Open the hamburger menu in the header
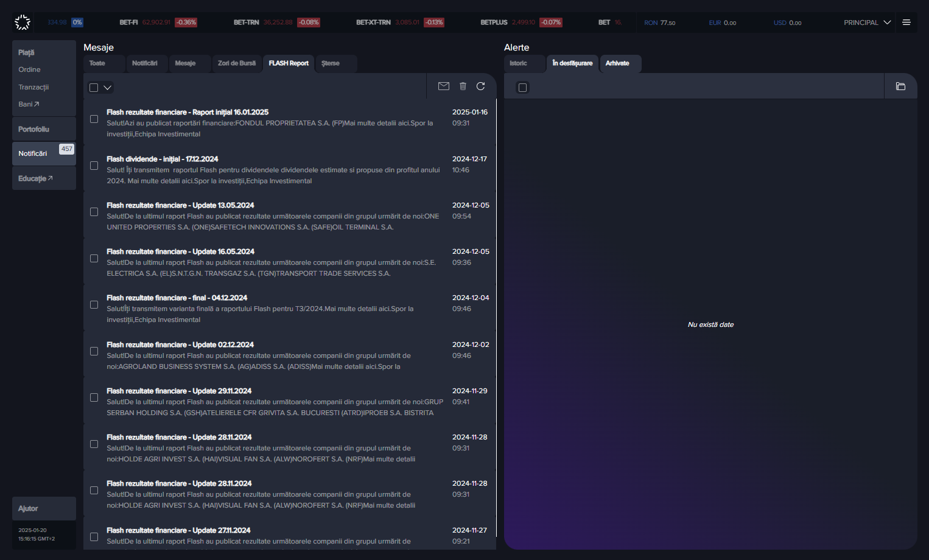The width and height of the screenshot is (929, 560). pos(906,23)
